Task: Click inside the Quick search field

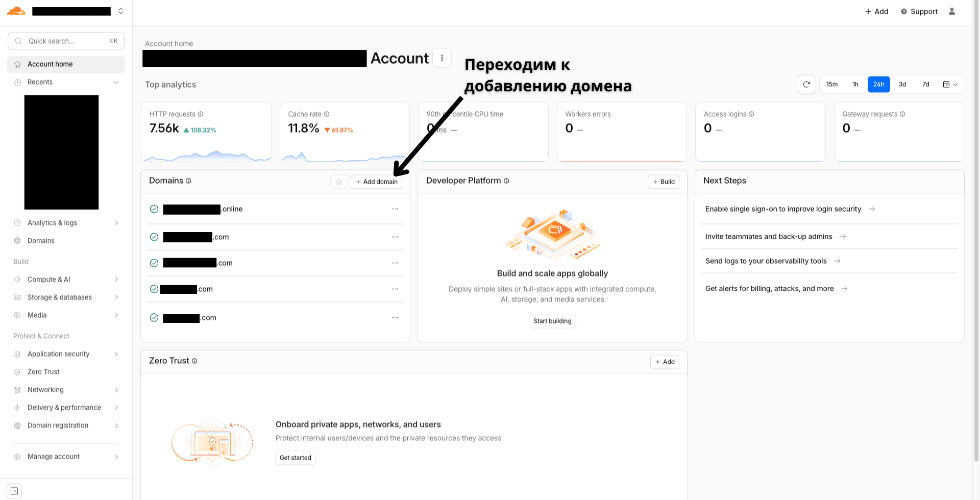Action: (66, 41)
